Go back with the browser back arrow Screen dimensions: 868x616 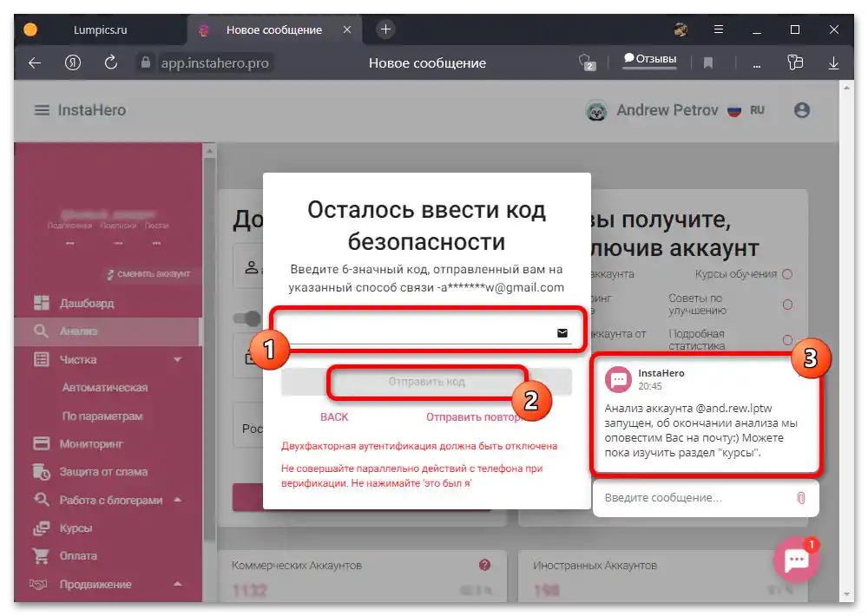[x=35, y=63]
